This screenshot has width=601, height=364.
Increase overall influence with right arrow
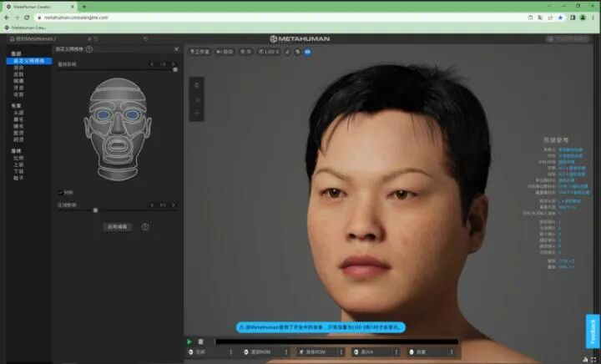tap(174, 64)
